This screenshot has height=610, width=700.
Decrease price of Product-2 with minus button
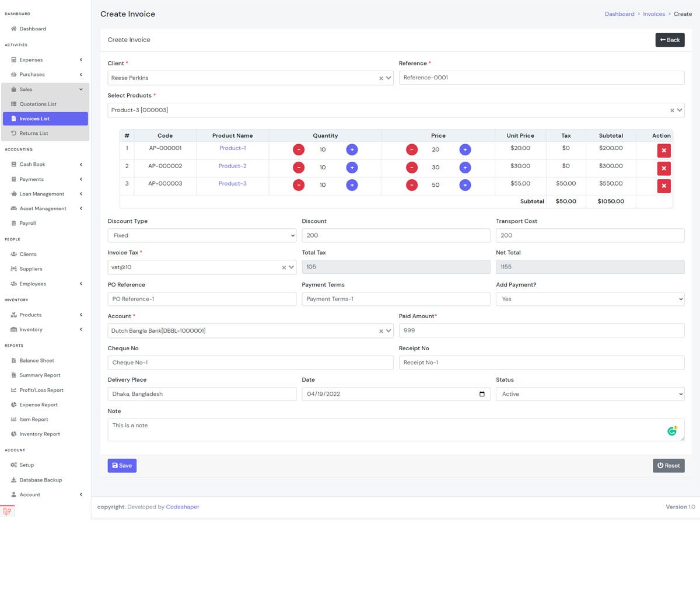pyautogui.click(x=412, y=168)
